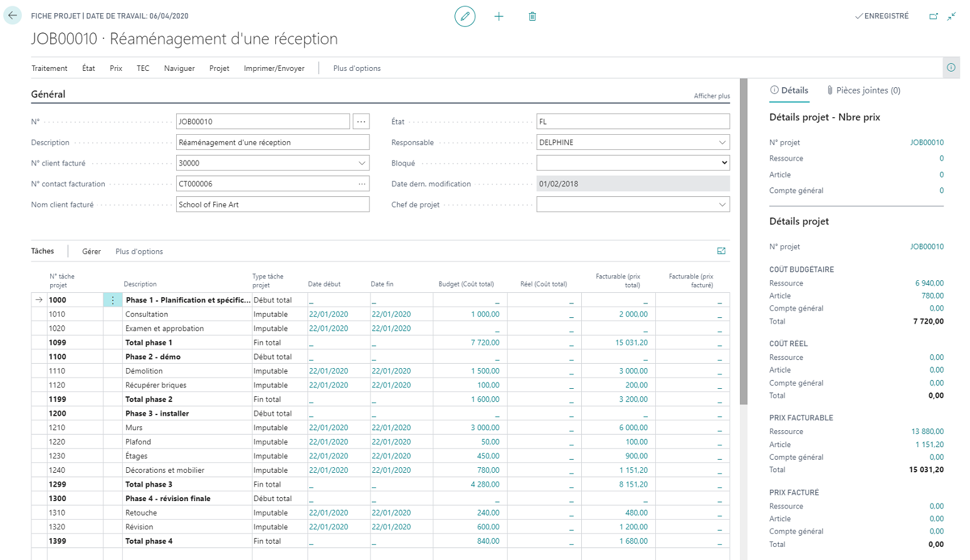Toggle the FactBox information pane icon
The height and width of the screenshot is (560, 970).
tap(951, 68)
